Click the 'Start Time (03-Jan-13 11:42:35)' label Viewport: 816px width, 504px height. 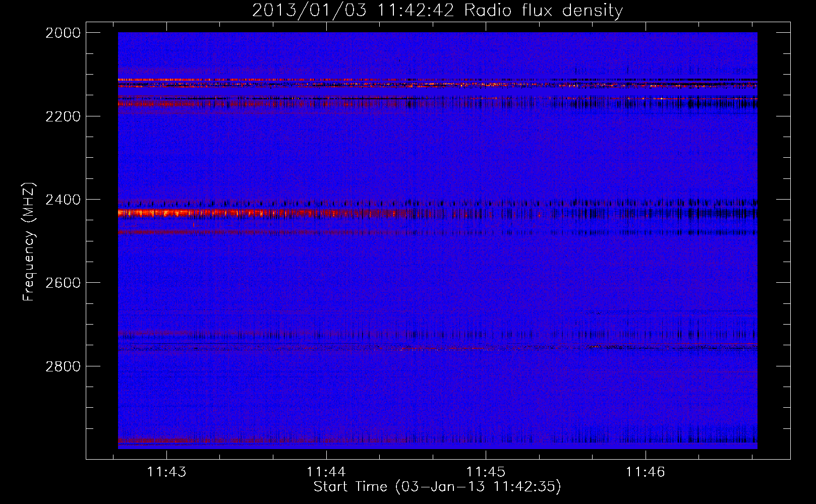[x=437, y=487]
